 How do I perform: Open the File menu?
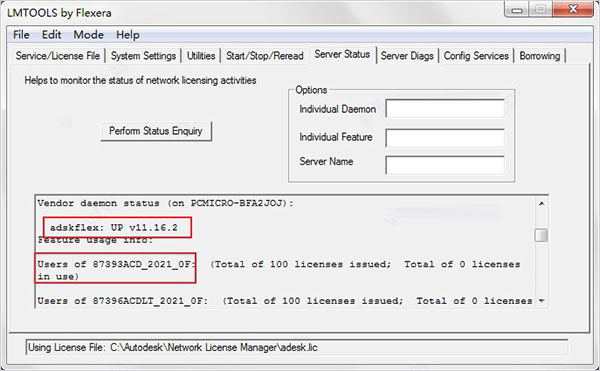click(21, 35)
